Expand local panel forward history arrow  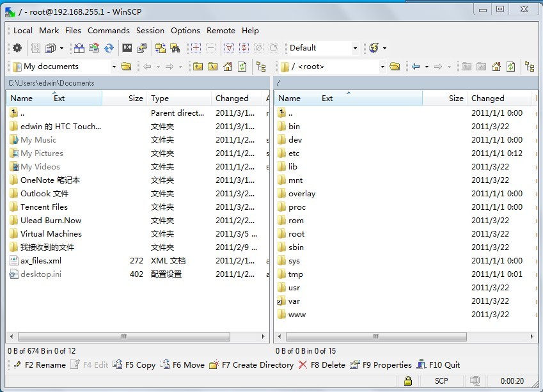tap(180, 67)
